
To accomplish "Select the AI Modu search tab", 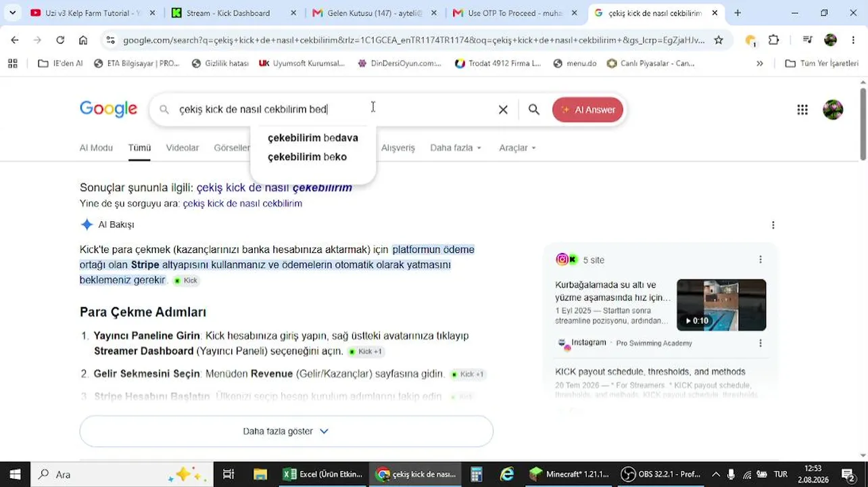I will [x=96, y=147].
